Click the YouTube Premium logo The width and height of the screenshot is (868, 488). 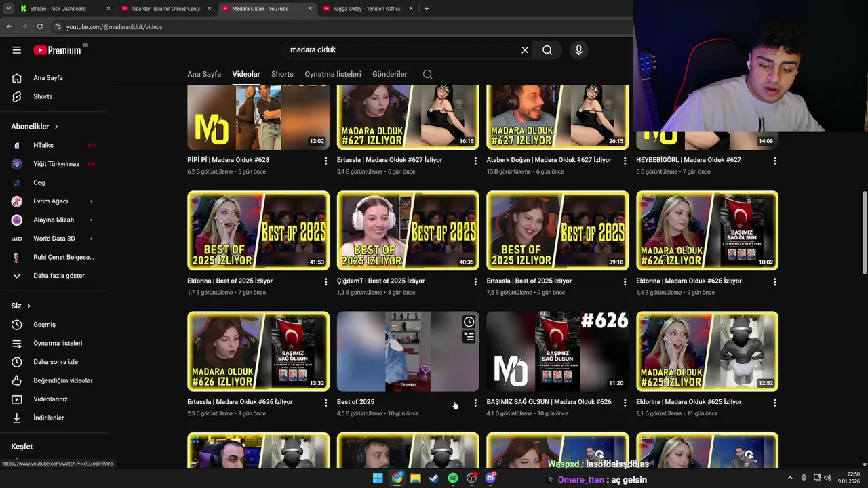[x=57, y=50]
